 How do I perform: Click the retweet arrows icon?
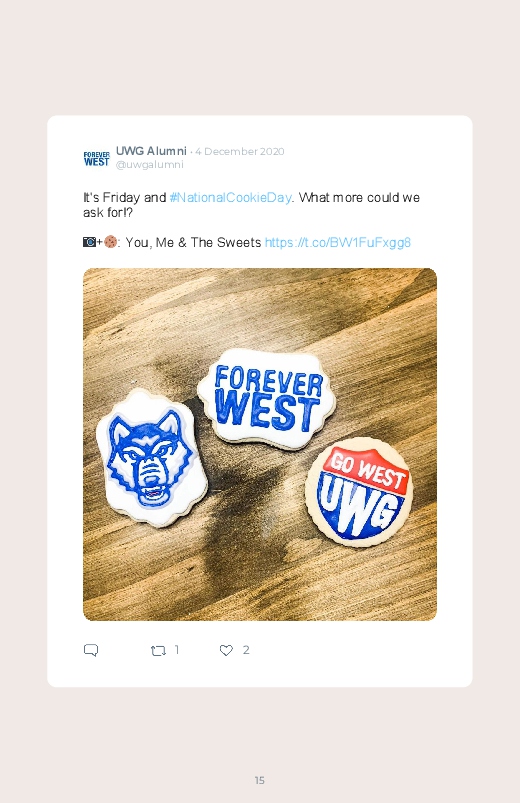coord(158,651)
